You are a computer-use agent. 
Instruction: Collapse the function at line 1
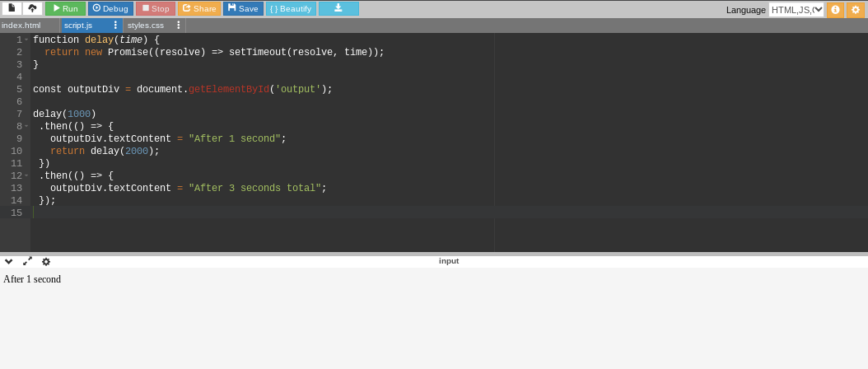pyautogui.click(x=26, y=40)
